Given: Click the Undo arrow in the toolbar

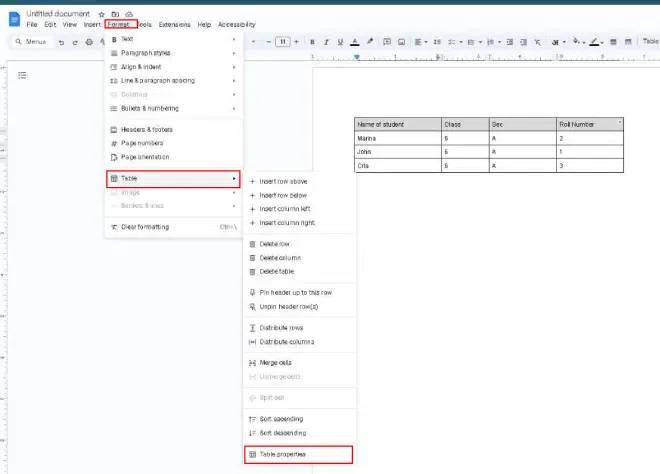Looking at the screenshot, I should pyautogui.click(x=61, y=42).
